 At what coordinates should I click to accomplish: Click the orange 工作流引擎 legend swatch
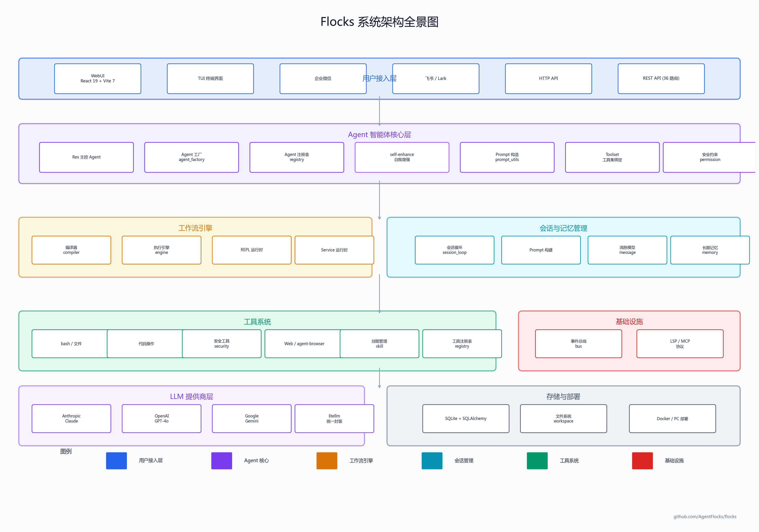(327, 461)
